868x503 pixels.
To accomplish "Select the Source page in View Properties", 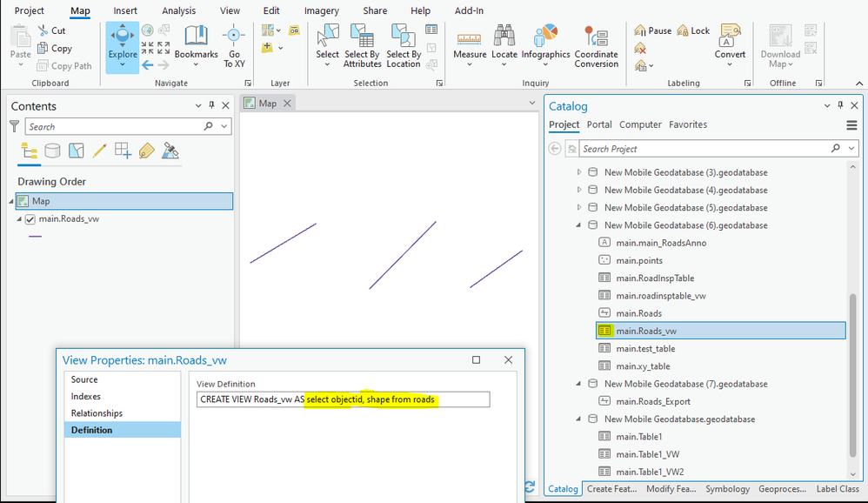I will click(x=123, y=379).
